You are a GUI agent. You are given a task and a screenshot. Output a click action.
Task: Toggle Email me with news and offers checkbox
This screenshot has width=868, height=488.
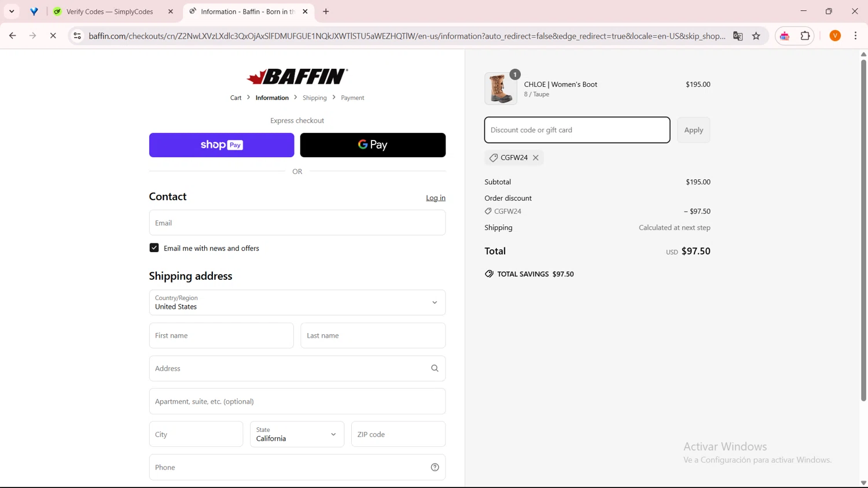[154, 248]
